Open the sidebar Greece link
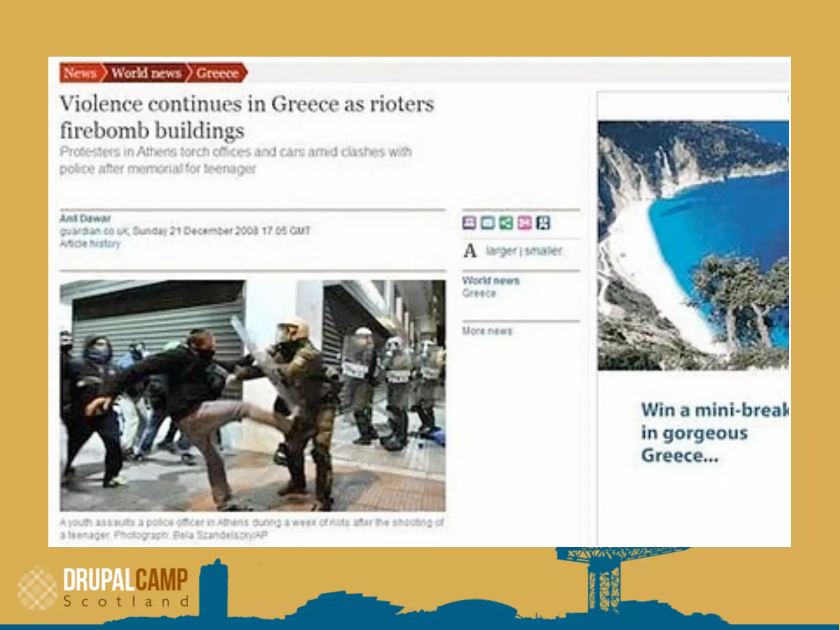 point(479,293)
